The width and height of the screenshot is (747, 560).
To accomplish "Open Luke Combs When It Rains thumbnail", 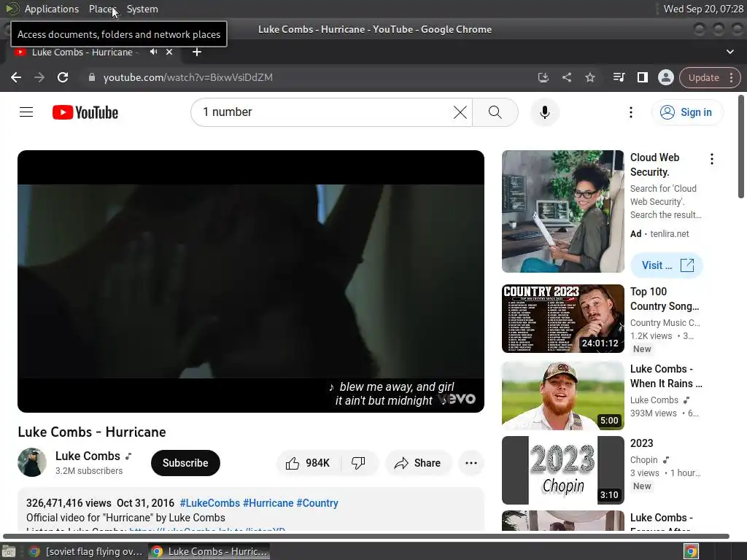I will (x=562, y=396).
